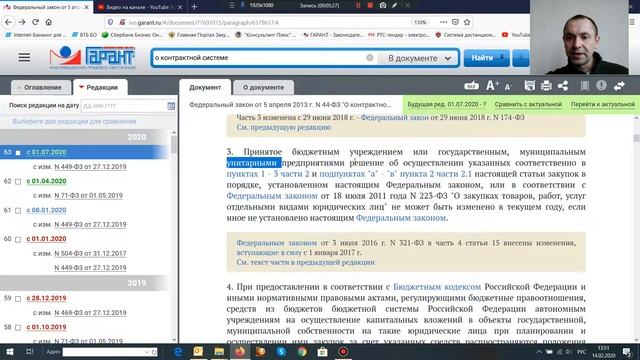Open the calendar date picker

click(x=171, y=106)
